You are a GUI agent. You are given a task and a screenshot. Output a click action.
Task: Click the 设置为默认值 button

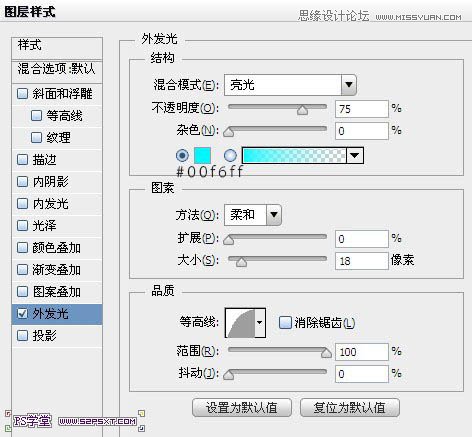click(x=242, y=407)
